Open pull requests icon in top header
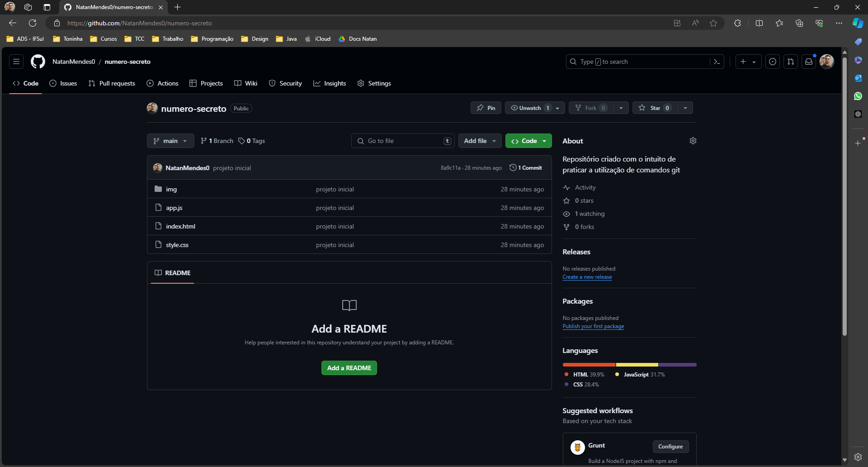The height and width of the screenshot is (467, 868). (x=791, y=62)
